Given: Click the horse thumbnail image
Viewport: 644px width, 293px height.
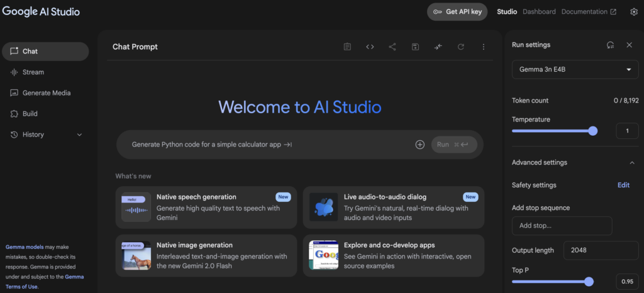Looking at the screenshot, I should pyautogui.click(x=136, y=255).
